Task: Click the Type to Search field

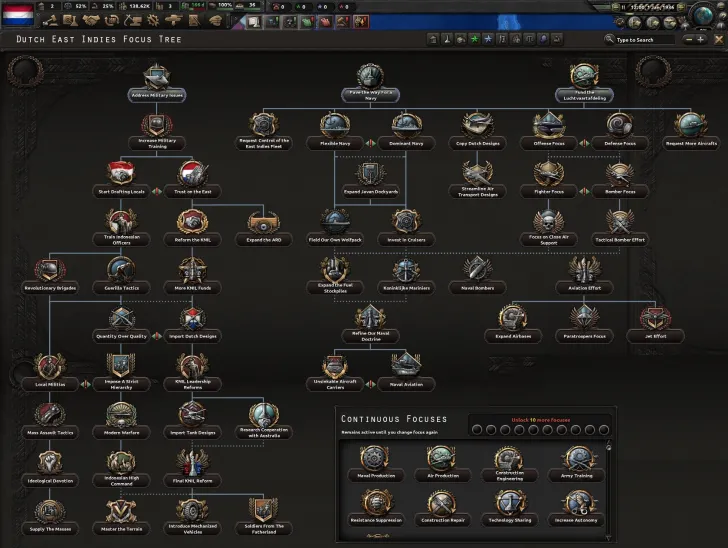Action: (638, 40)
